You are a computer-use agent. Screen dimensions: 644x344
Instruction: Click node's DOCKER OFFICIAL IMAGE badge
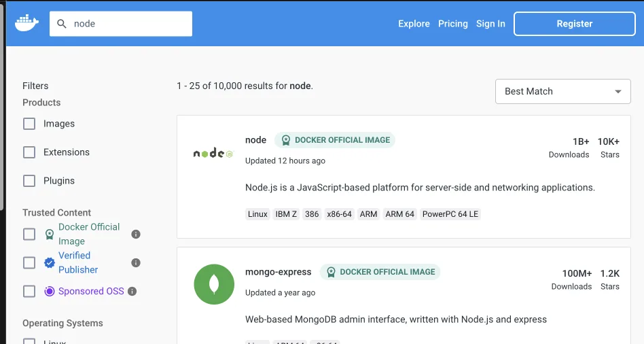click(335, 140)
